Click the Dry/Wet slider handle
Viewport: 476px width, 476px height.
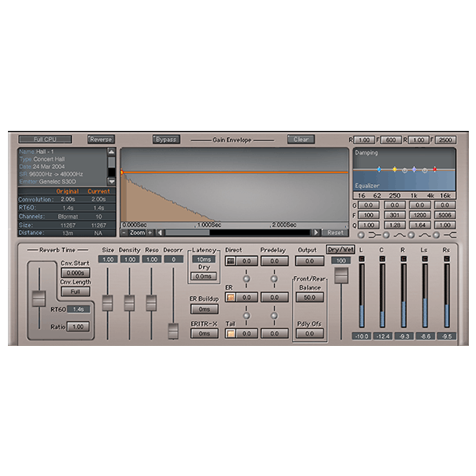pyautogui.click(x=340, y=276)
